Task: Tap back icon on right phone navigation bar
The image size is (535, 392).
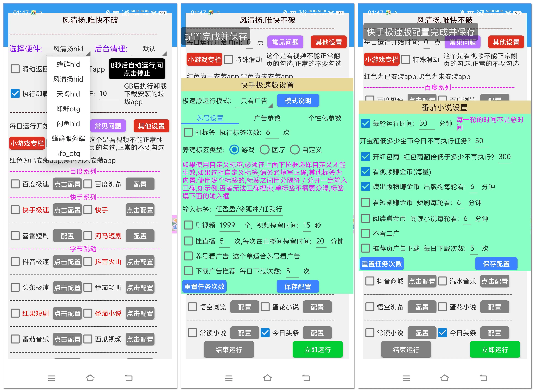Action: [483, 378]
